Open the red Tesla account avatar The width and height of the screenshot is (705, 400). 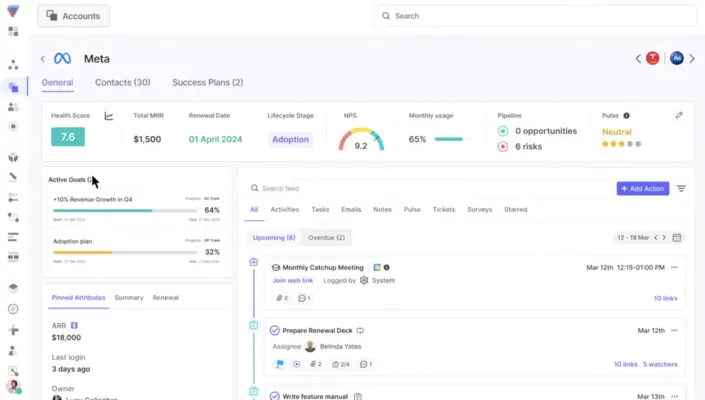point(652,58)
